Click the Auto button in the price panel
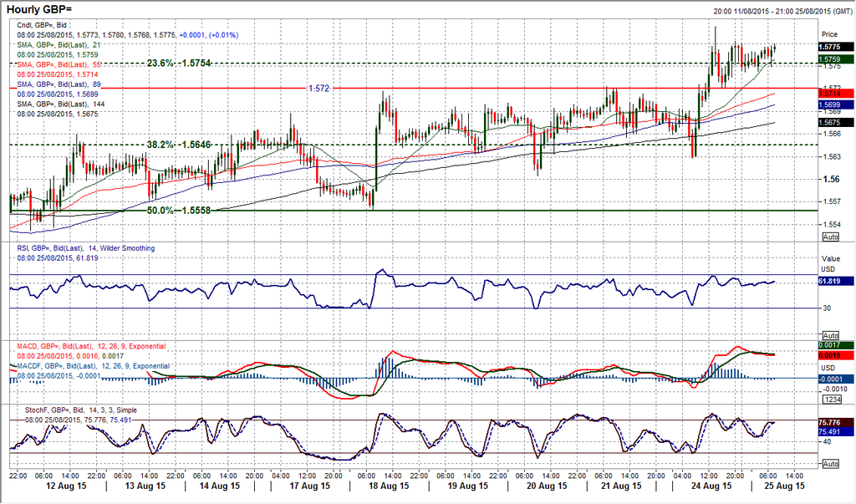Screen dimensions: 856x504 click(x=830, y=237)
